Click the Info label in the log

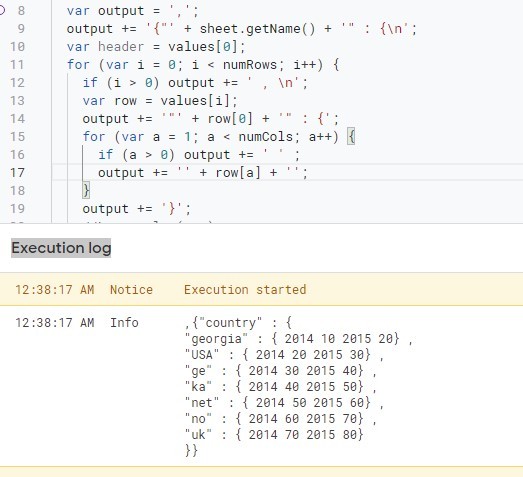point(124,323)
